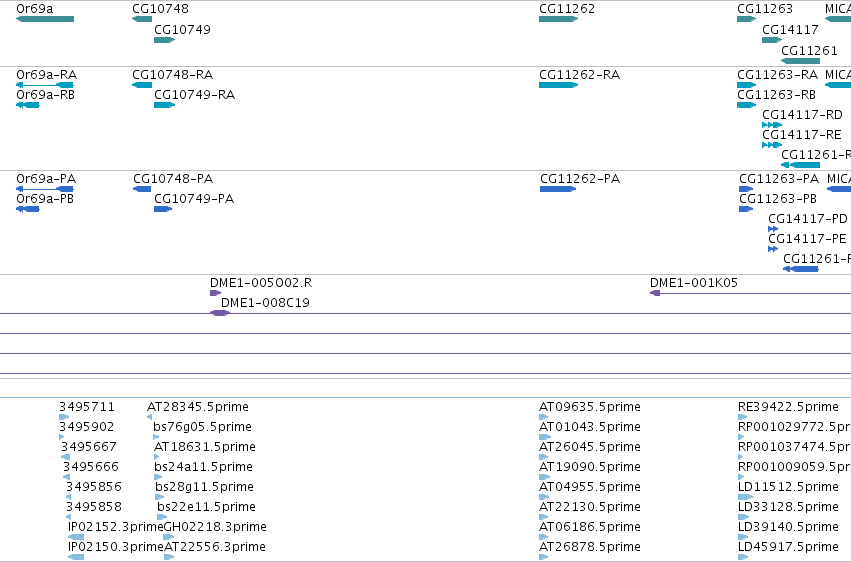Select the CG10748 gene label
Image resolution: width=851 pixels, height=562 pixels.
161,9
